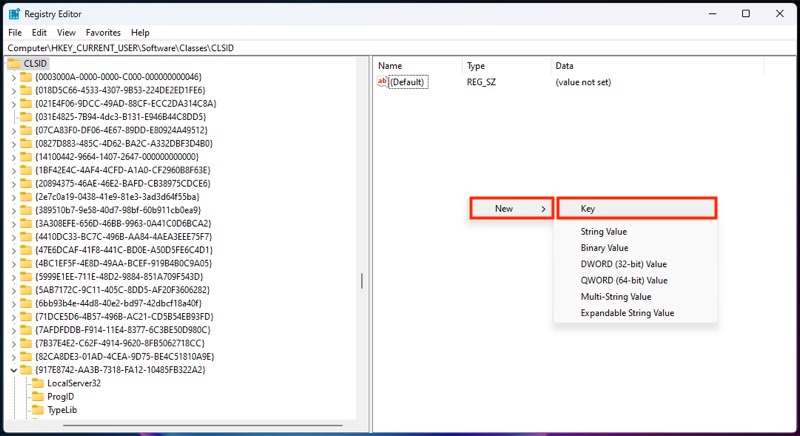Open the Edit menu

(39, 32)
